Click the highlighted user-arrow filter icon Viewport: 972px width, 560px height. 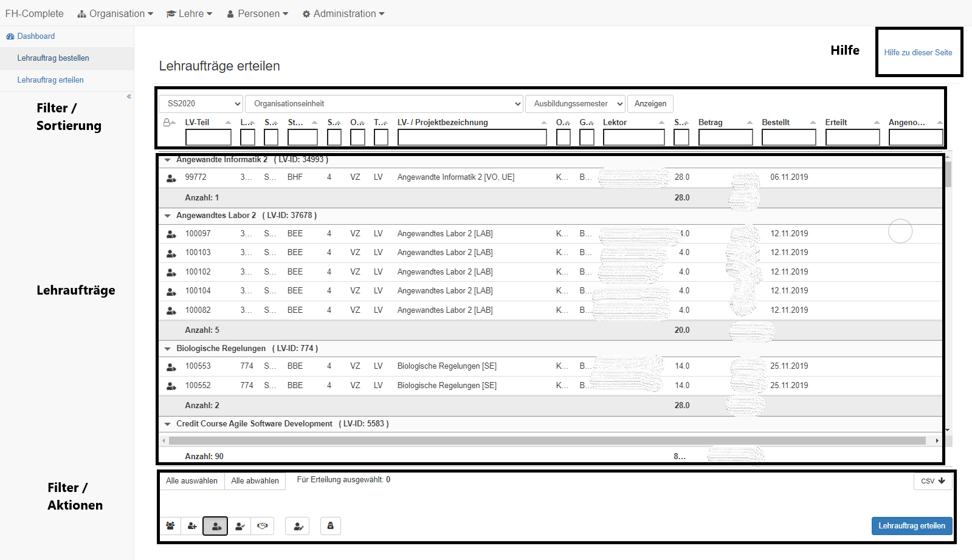click(215, 526)
